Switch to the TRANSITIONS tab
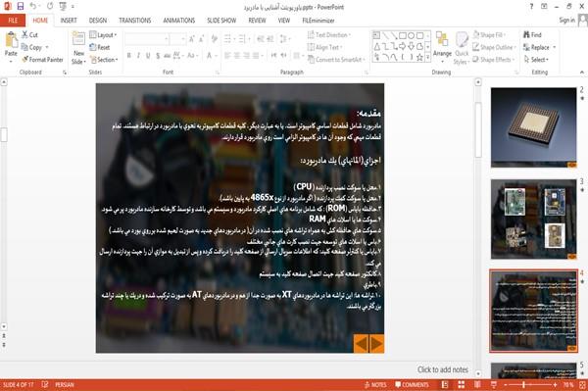The height and width of the screenshot is (391, 588). click(x=134, y=21)
